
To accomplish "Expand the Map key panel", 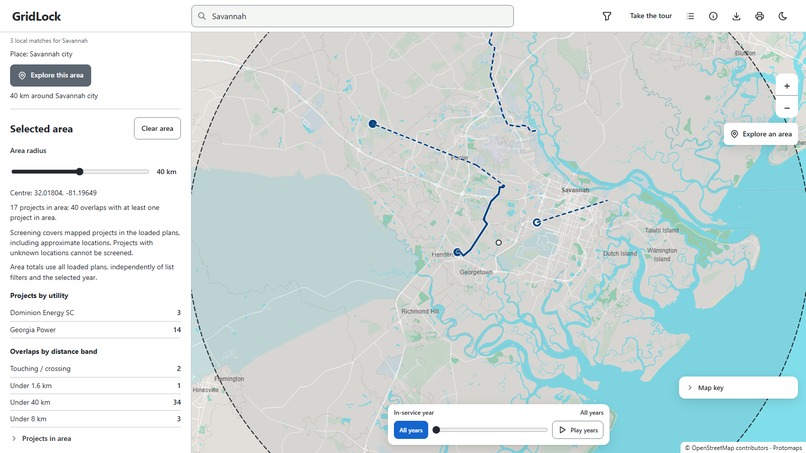I will point(738,388).
